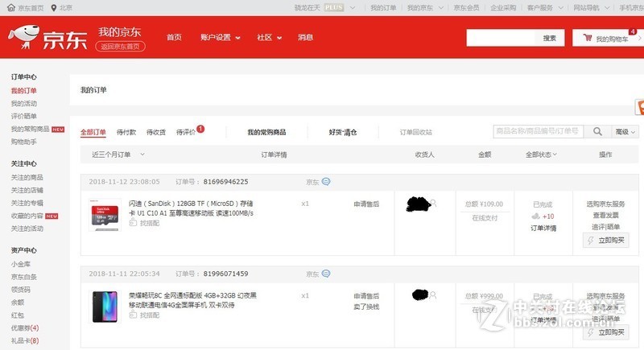Open 关注的店铺 in the left sidebar
This screenshot has height=350, width=644.
27,190
